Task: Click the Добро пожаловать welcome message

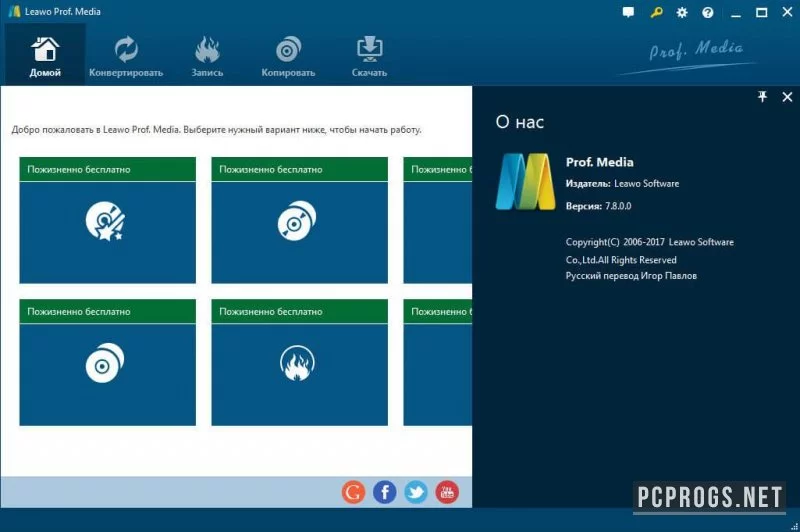Action: point(216,130)
